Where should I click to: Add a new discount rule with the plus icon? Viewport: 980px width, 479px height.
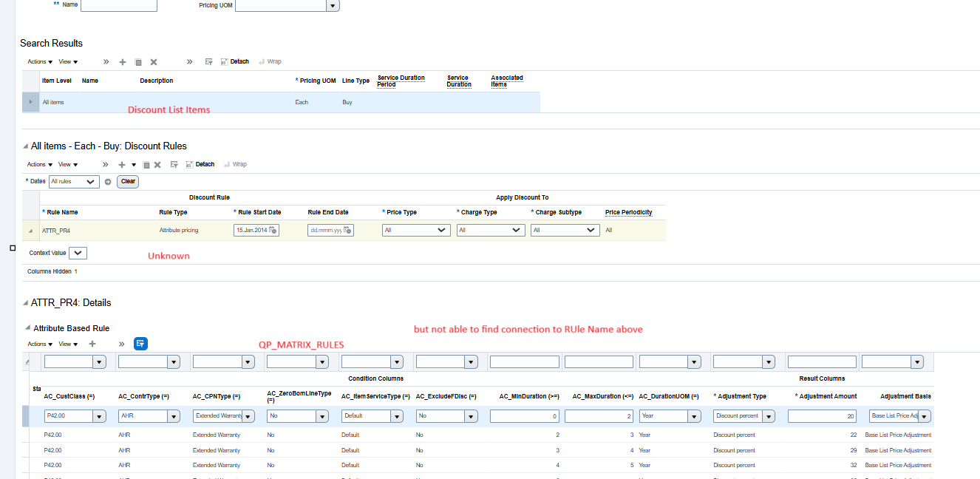tap(121, 164)
